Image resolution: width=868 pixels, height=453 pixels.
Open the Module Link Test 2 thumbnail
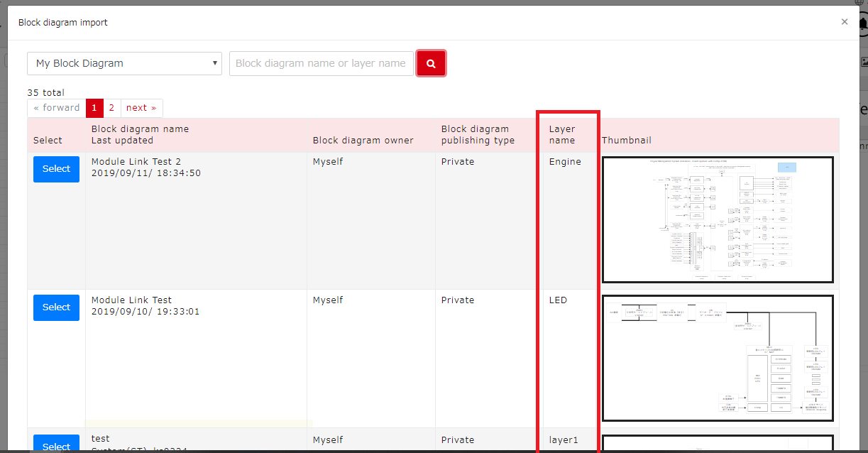click(x=718, y=219)
